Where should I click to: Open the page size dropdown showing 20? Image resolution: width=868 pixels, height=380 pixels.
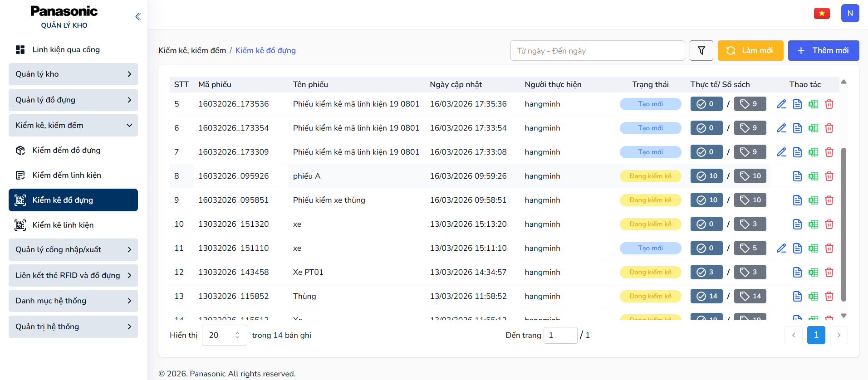click(x=224, y=335)
